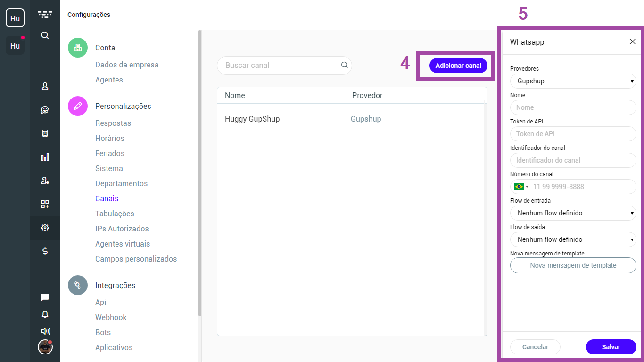Open the chatbot robot icon in sidebar
The image size is (644, 362).
click(x=45, y=133)
